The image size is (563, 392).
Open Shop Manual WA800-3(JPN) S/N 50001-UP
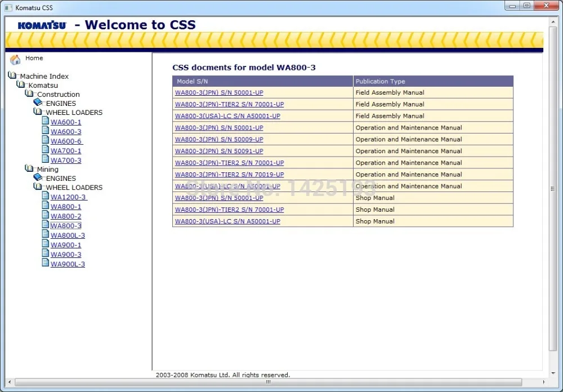(x=219, y=198)
